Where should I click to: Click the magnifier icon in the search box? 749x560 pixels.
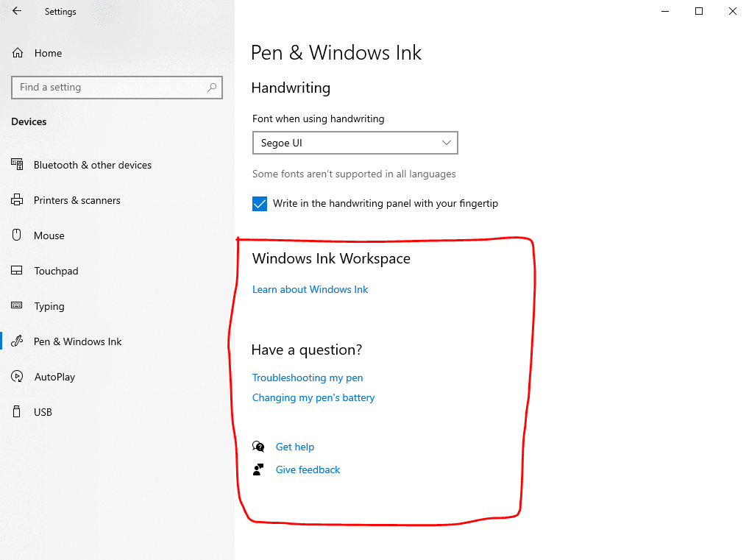212,88
